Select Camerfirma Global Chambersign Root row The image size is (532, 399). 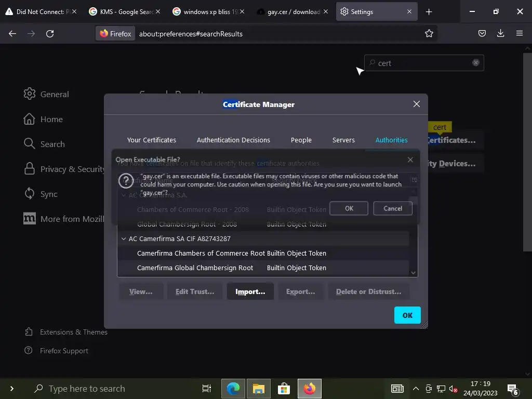click(x=263, y=268)
